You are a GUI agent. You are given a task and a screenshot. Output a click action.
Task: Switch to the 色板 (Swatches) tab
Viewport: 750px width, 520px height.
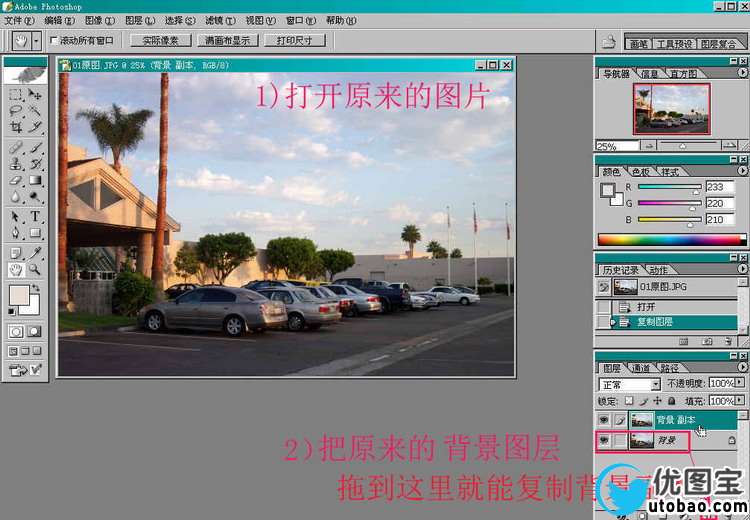(640, 171)
